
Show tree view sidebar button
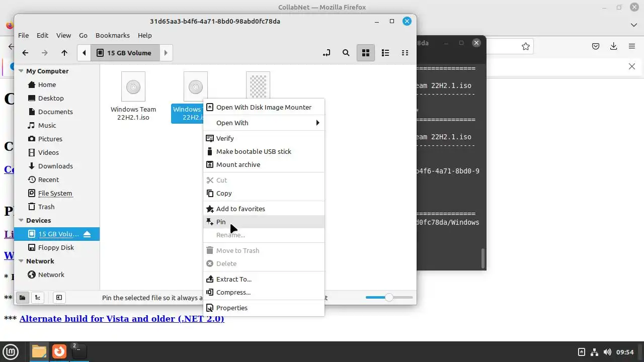[x=38, y=298]
